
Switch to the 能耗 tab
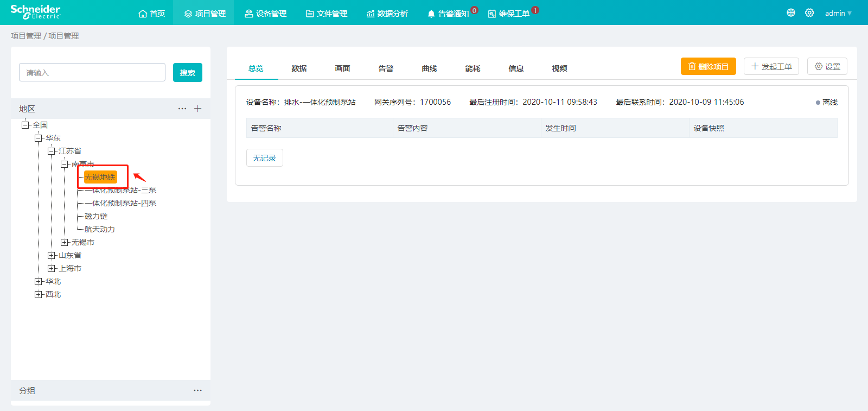(473, 68)
